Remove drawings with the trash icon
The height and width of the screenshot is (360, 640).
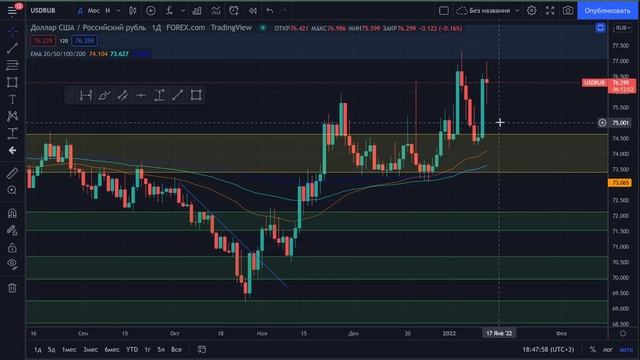12,288
